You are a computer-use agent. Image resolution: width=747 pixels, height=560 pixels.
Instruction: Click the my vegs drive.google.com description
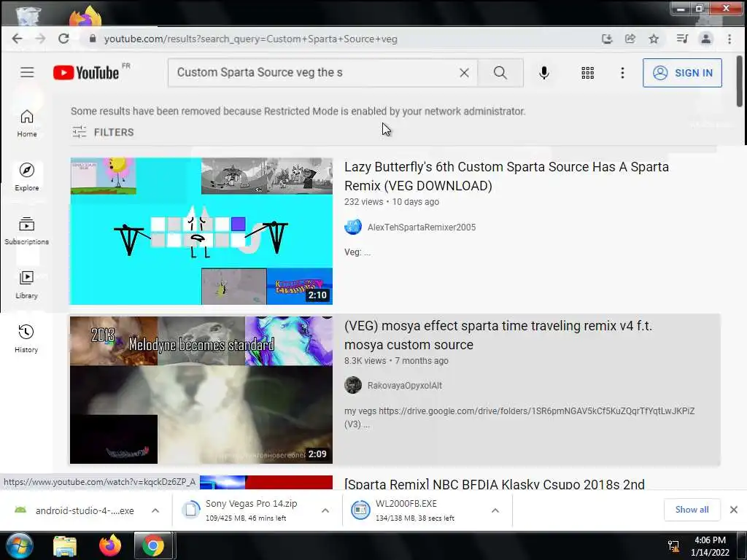point(519,417)
